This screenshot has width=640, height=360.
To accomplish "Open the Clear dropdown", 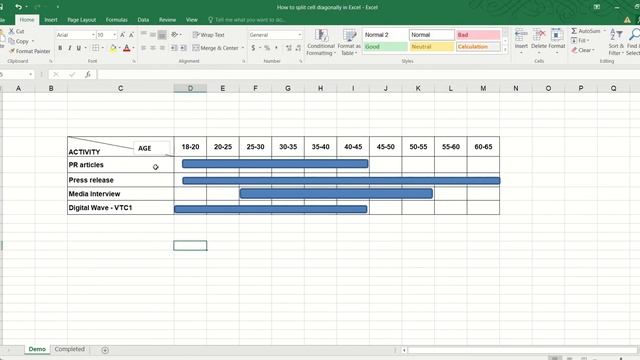I will click(x=582, y=50).
